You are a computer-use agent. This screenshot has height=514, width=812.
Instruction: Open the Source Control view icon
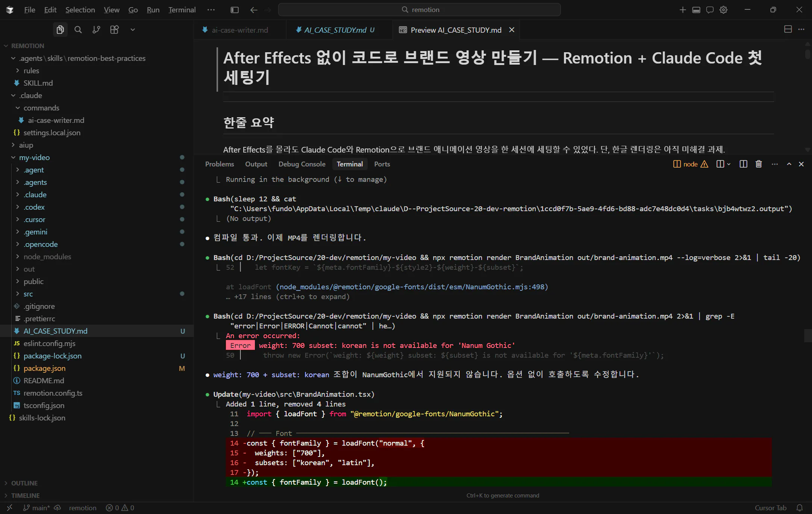96,30
